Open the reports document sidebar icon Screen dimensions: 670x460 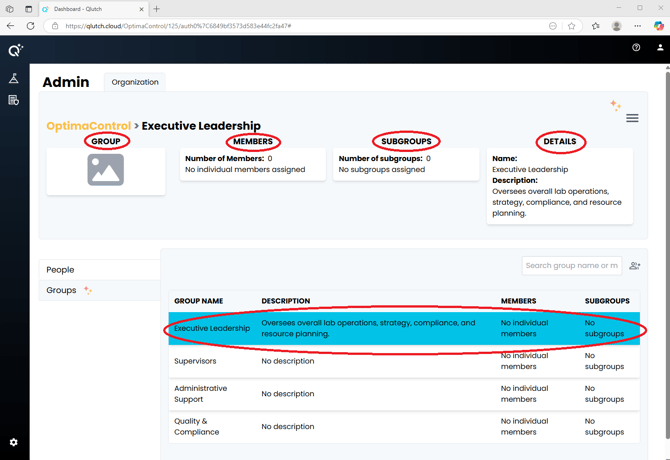tap(14, 100)
